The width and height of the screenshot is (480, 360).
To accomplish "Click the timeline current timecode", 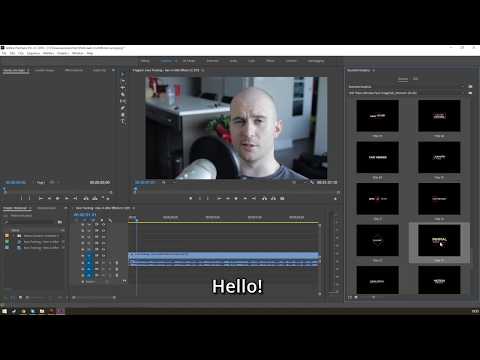I will point(85,215).
